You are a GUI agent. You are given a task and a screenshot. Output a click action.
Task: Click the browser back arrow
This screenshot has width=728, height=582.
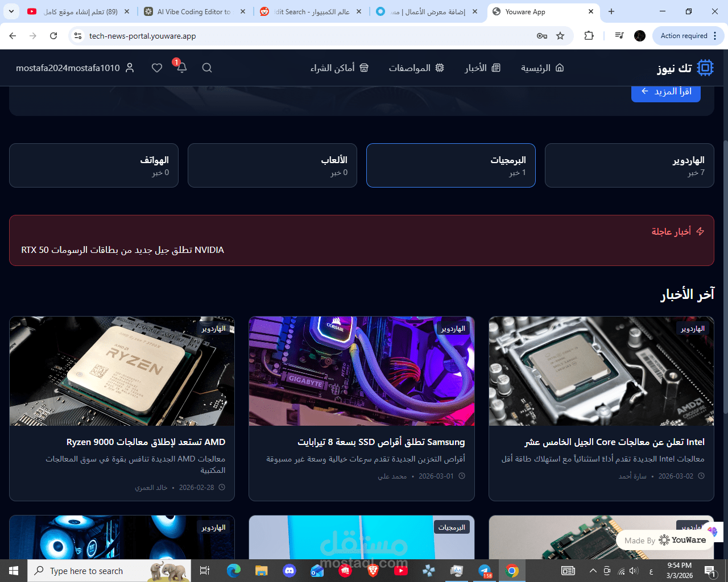(13, 36)
